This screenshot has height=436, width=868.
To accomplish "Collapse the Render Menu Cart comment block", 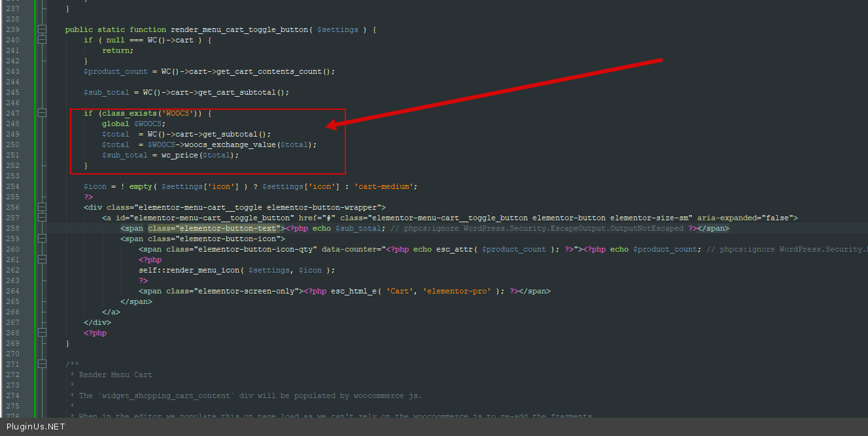I will coord(42,364).
